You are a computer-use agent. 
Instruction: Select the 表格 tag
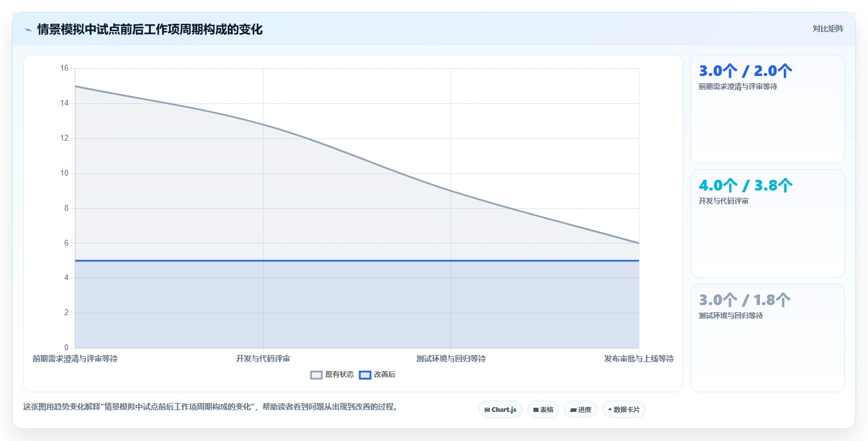543,410
